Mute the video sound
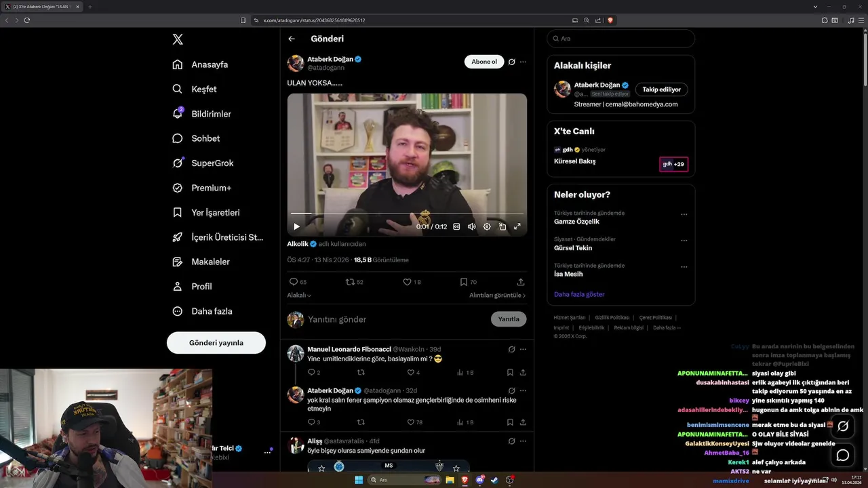This screenshot has height=488, width=868. [x=472, y=226]
